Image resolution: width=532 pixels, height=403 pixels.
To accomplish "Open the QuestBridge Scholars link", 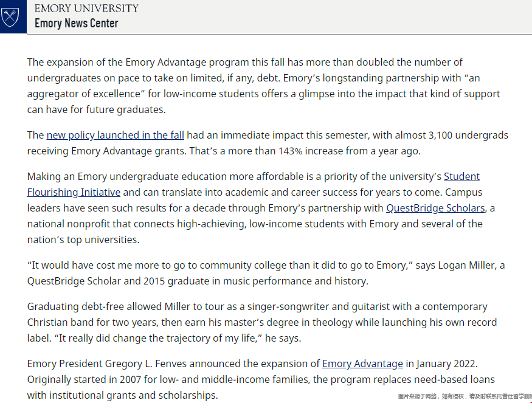I will (x=435, y=208).
